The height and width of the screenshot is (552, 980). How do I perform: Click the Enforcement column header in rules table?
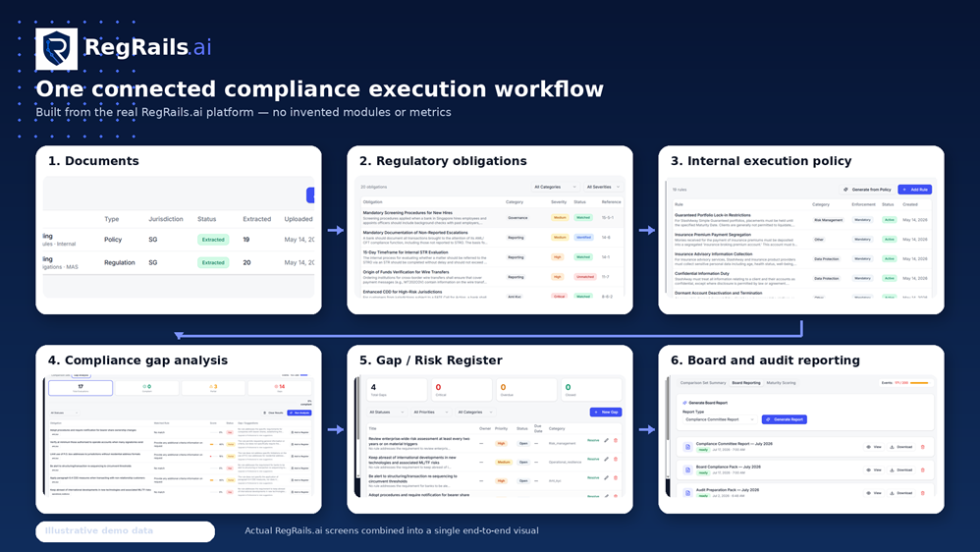(x=863, y=204)
